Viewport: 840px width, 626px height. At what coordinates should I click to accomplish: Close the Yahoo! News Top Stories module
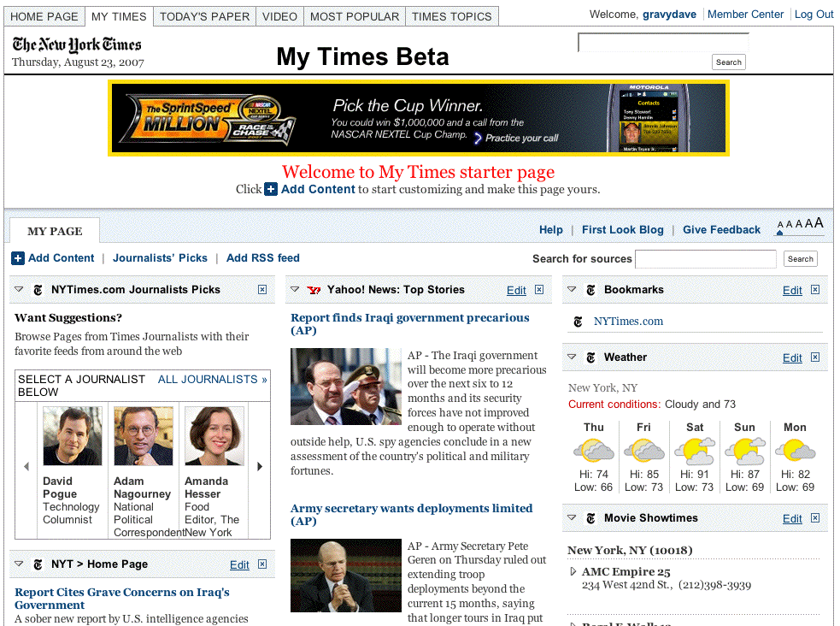[539, 290]
